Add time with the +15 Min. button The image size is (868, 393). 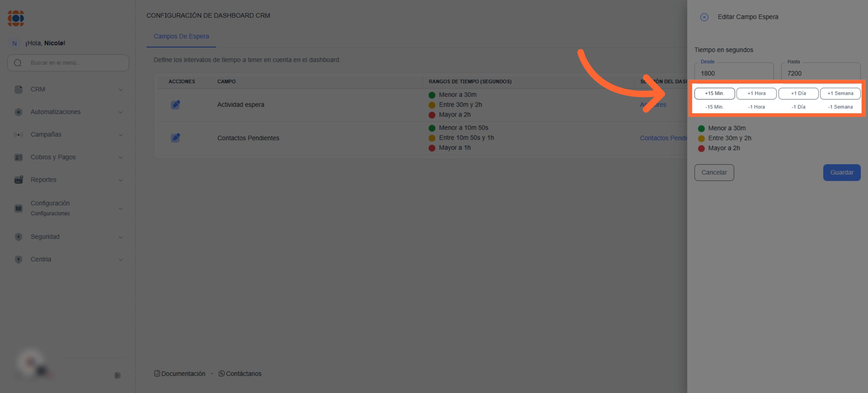[x=714, y=93]
